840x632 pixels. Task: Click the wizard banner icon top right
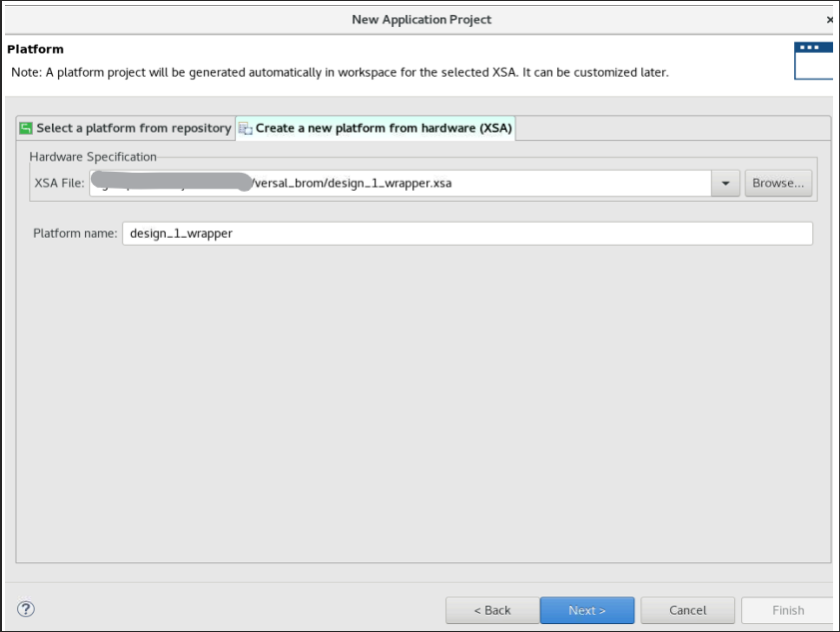[x=813, y=60]
